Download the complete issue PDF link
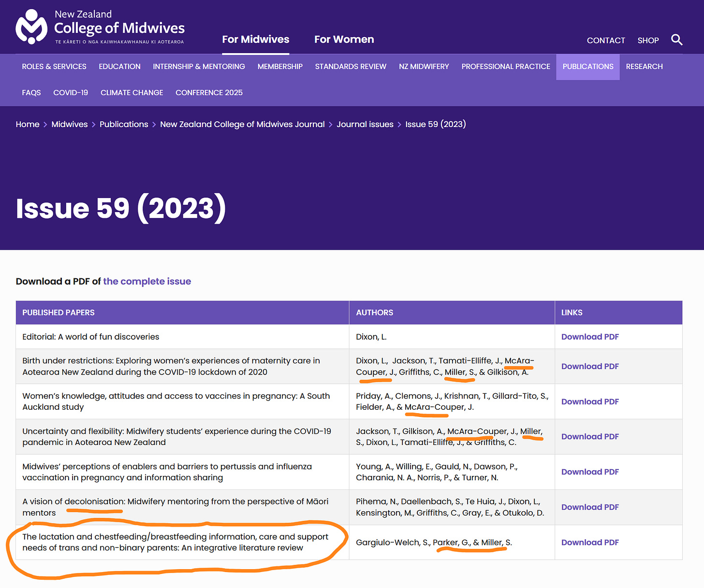Image resolution: width=704 pixels, height=588 pixels. pos(147,281)
